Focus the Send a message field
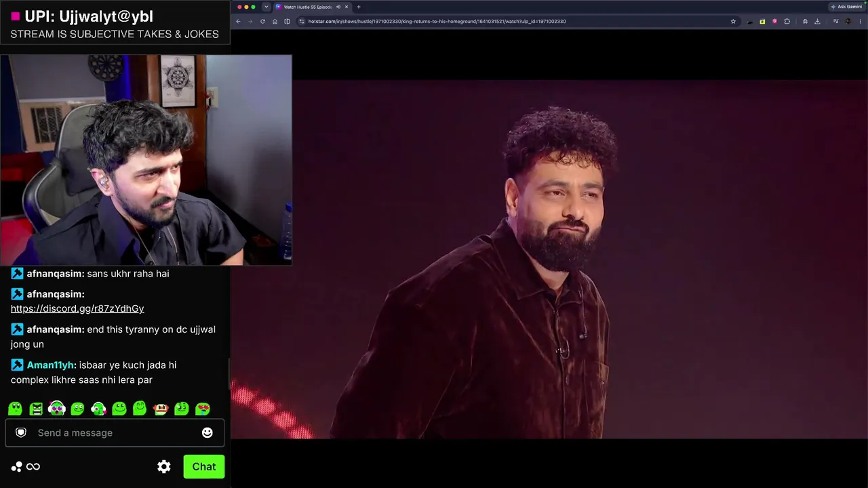Image resolution: width=868 pixels, height=488 pixels. click(x=115, y=432)
